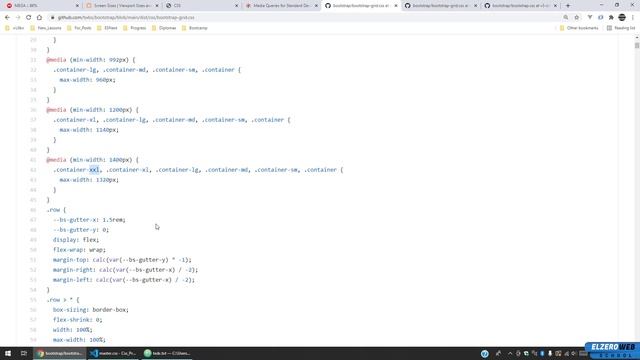Click the browser forward arrow
640x360 pixels.
coord(18,18)
